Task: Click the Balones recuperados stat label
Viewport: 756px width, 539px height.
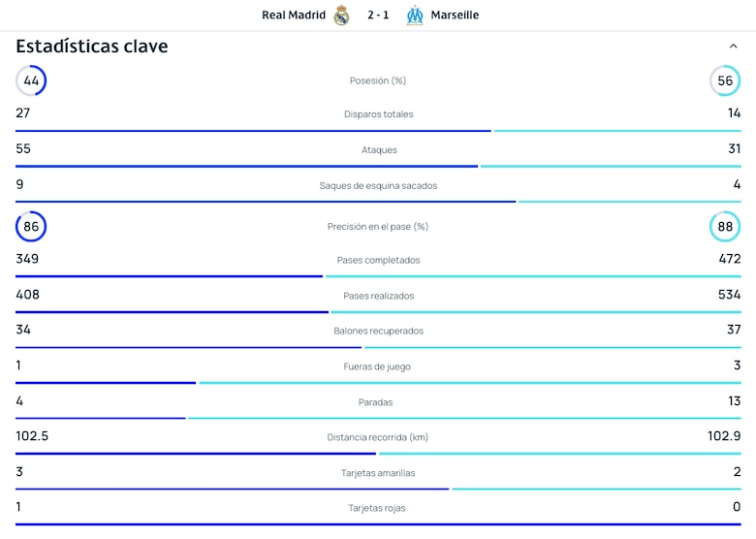Action: pos(378,331)
